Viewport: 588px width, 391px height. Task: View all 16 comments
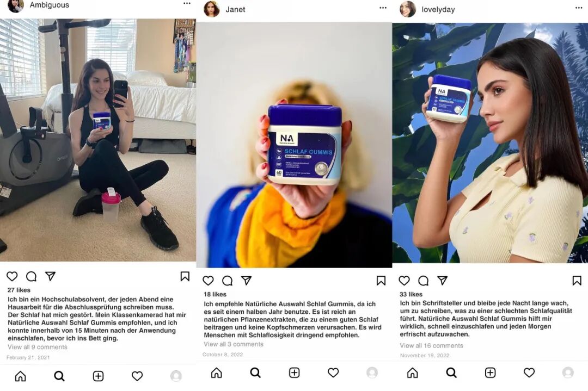431,346
